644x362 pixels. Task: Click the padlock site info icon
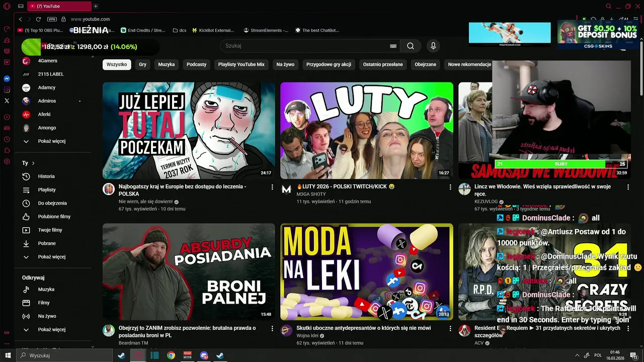(x=63, y=19)
